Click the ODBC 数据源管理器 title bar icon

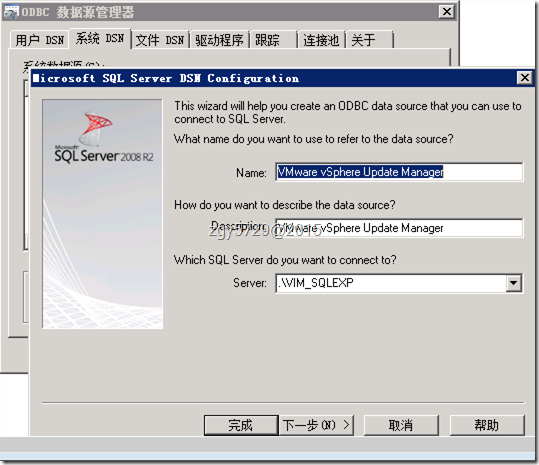(11, 12)
